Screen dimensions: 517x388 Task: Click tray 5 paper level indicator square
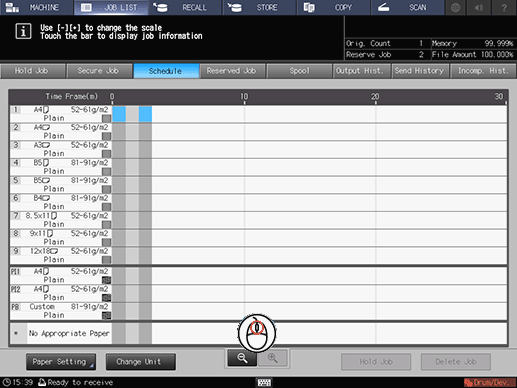(106, 189)
